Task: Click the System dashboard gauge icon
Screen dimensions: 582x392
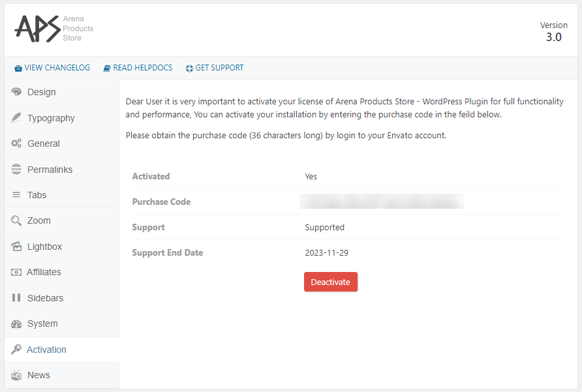Action: pos(16,324)
